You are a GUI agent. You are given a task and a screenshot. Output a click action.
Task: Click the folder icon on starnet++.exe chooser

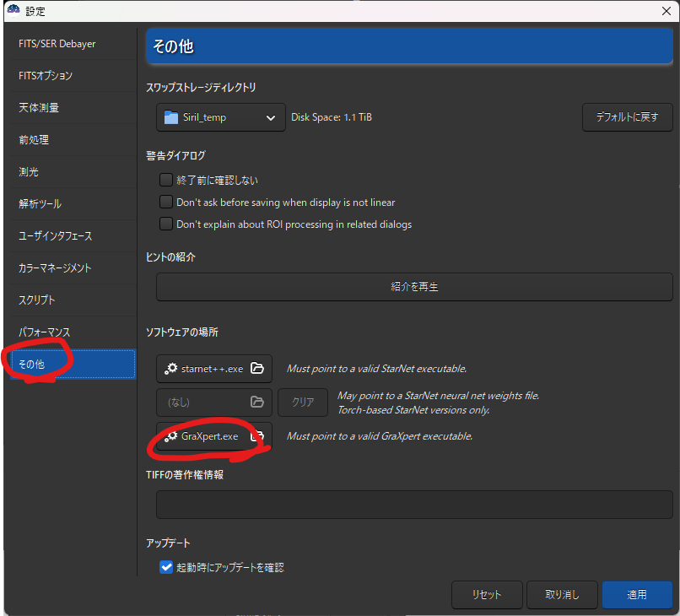click(257, 369)
